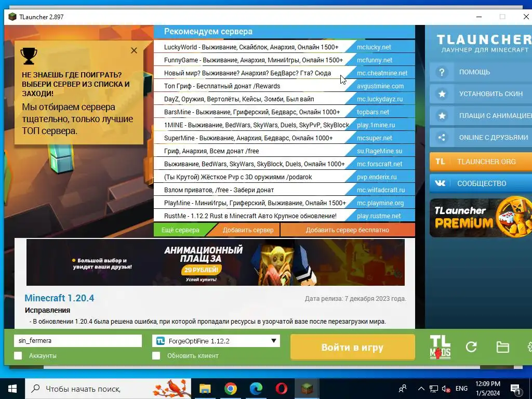
Task: Select the avgustmine.com server address
Action: [x=380, y=86]
